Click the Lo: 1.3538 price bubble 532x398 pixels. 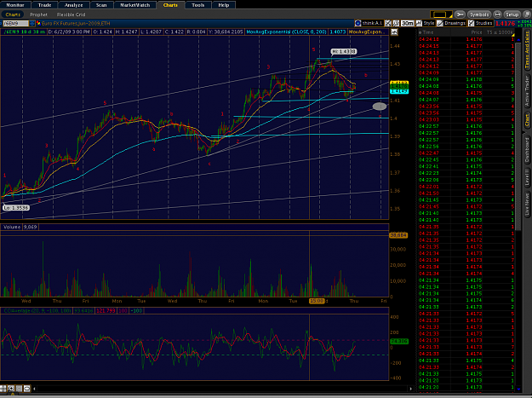coord(16,207)
